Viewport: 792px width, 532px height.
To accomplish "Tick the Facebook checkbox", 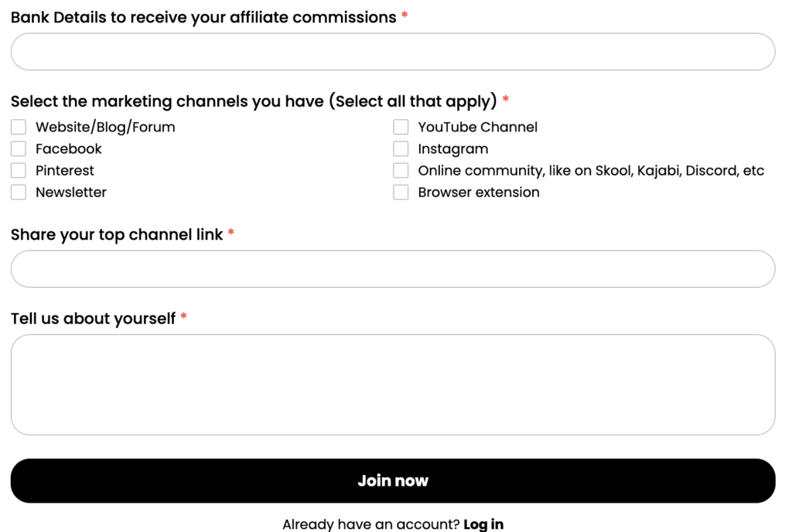I will [x=19, y=149].
